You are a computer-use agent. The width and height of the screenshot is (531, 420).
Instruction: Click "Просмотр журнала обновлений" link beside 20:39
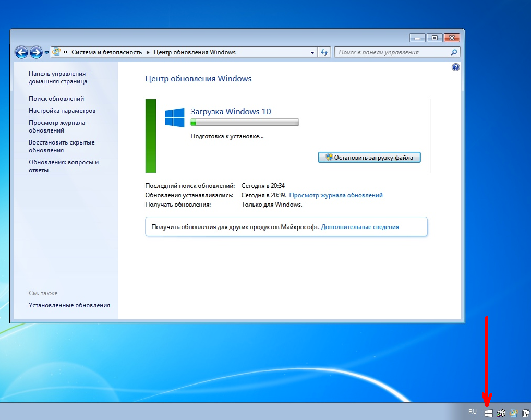(x=336, y=195)
